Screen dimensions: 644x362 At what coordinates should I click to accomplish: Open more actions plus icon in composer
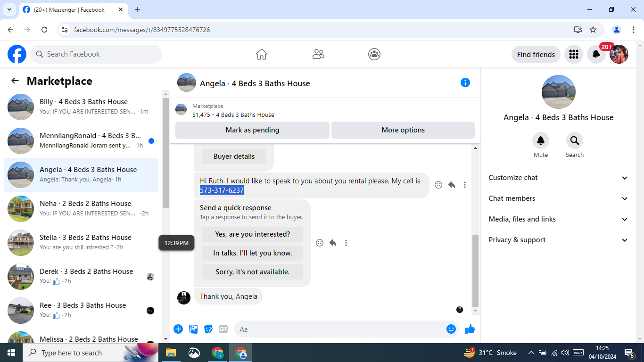pos(178,329)
